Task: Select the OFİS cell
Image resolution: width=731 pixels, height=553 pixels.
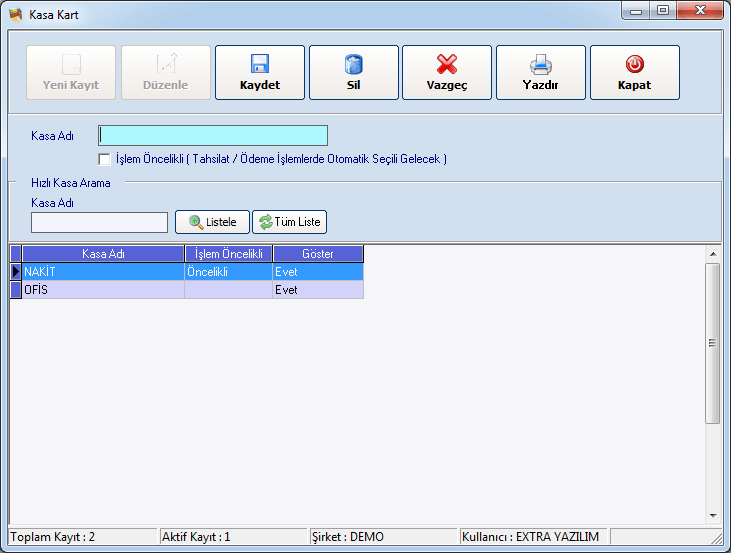Action: (x=103, y=290)
